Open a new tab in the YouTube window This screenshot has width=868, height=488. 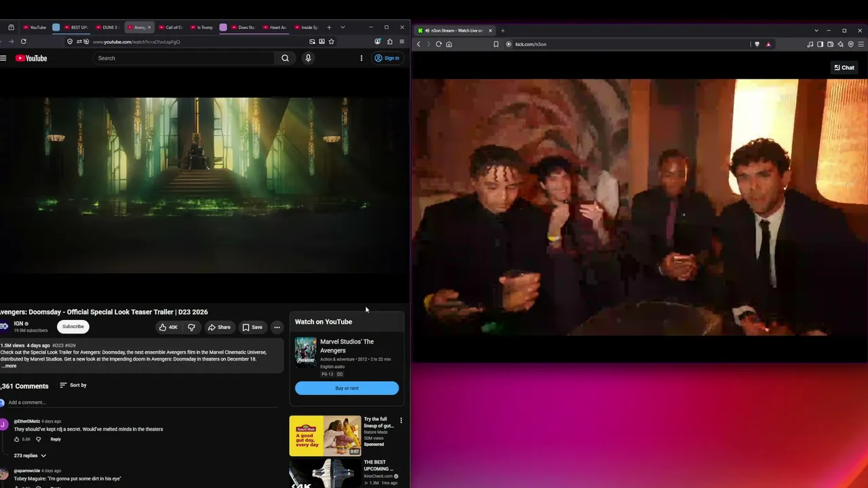point(329,27)
